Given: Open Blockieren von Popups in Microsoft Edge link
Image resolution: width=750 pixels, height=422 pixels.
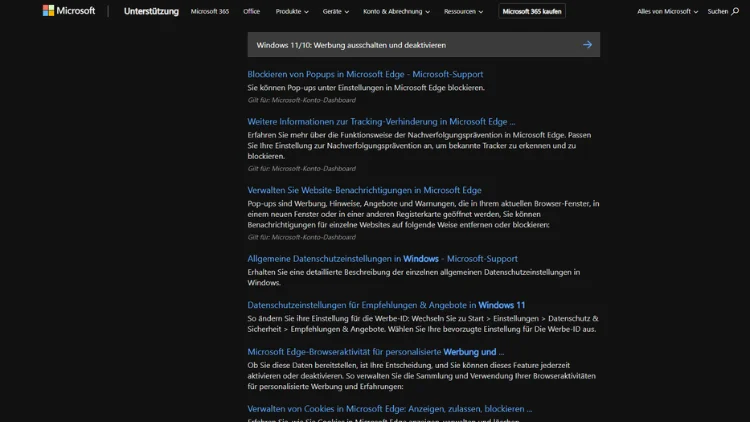Looking at the screenshot, I should 365,74.
